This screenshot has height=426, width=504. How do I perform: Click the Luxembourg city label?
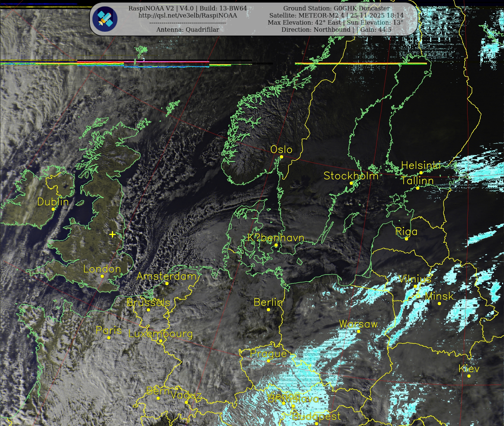pyautogui.click(x=160, y=334)
